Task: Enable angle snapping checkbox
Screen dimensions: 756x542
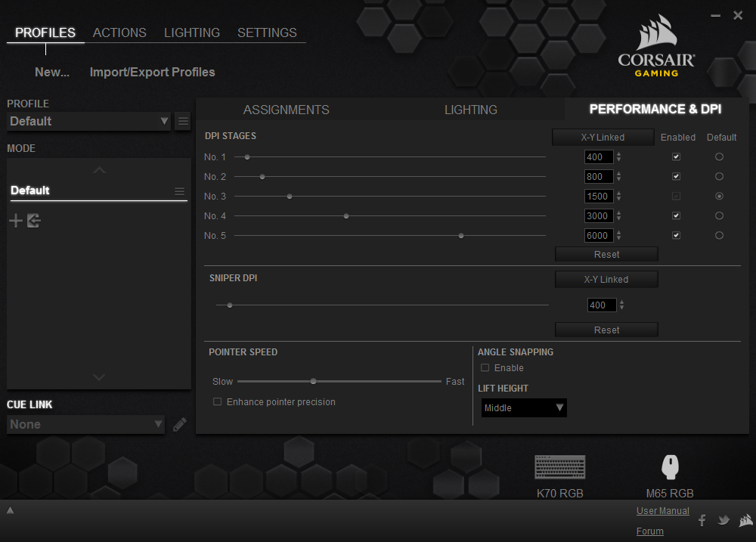Action: [x=485, y=368]
